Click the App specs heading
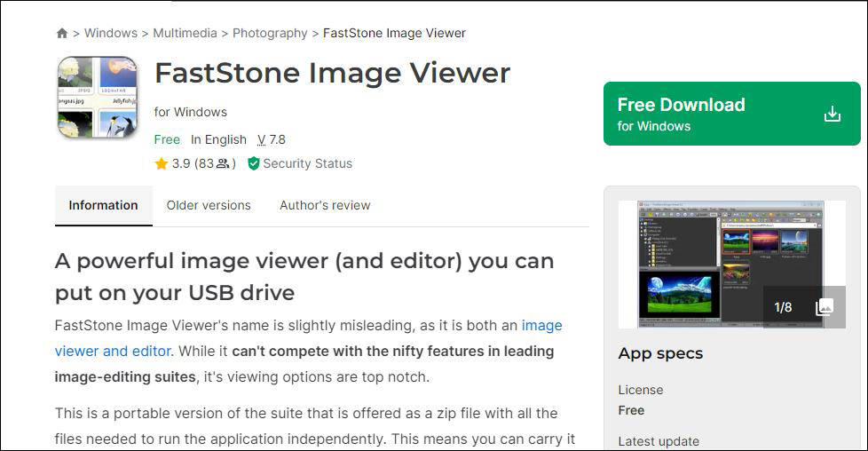This screenshot has height=451, width=868. pos(660,353)
